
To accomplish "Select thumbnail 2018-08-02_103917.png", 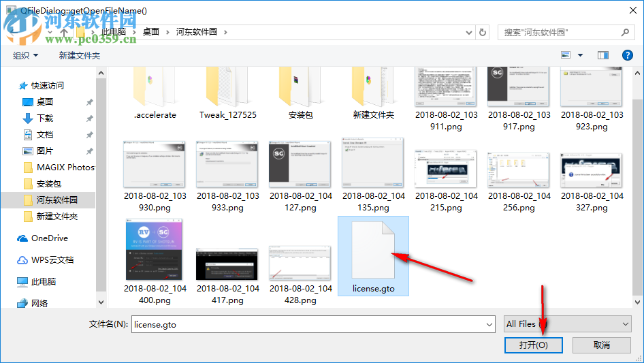I will 519,87.
